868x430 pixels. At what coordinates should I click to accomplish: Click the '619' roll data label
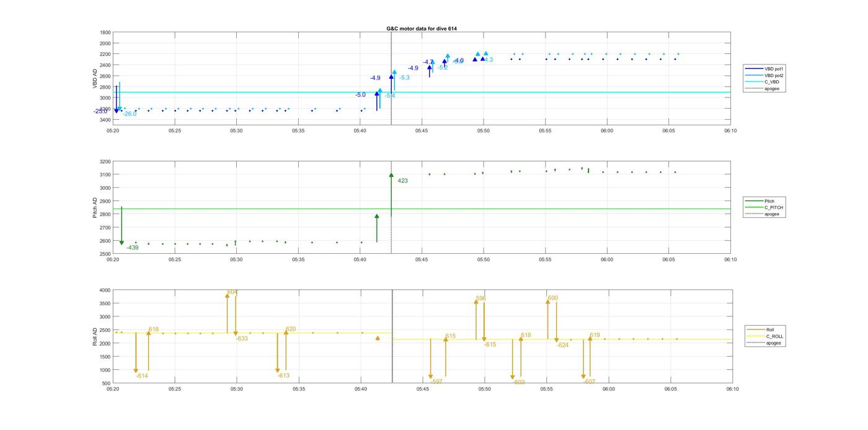pos(595,336)
